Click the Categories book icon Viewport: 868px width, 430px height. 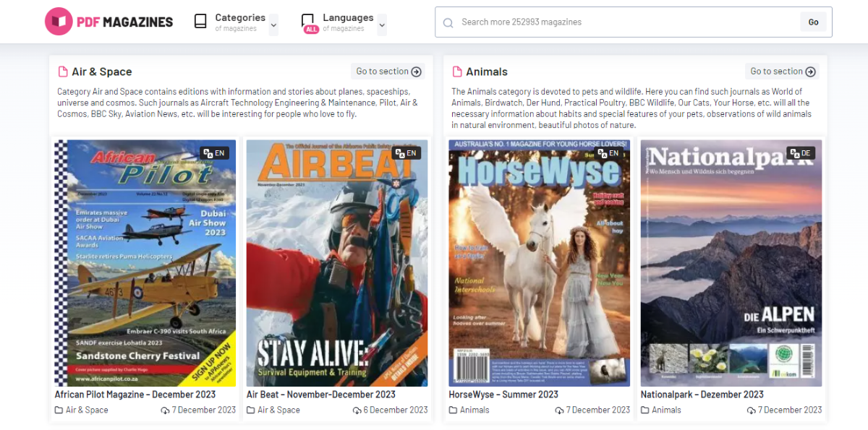[x=200, y=22]
